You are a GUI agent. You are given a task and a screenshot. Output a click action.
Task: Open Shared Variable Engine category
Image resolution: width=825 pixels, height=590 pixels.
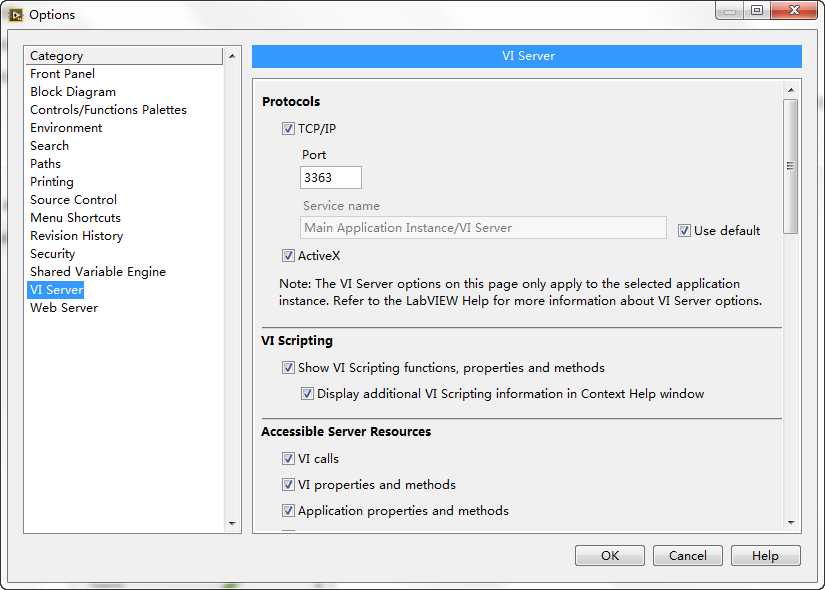(x=98, y=272)
